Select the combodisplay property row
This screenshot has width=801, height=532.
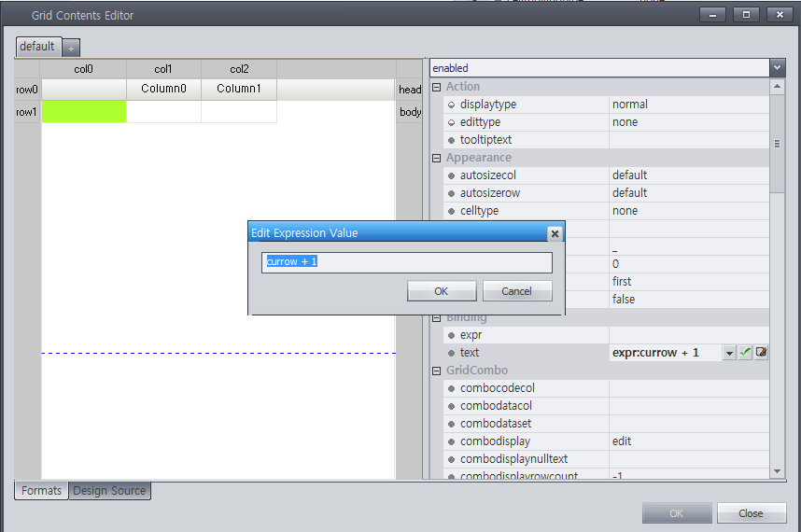coord(607,441)
